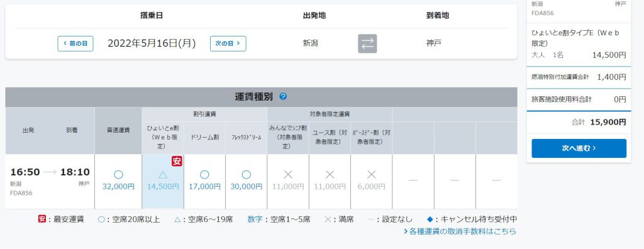Go to next day 次の日
Screen dimensions: 644x249
point(228,43)
